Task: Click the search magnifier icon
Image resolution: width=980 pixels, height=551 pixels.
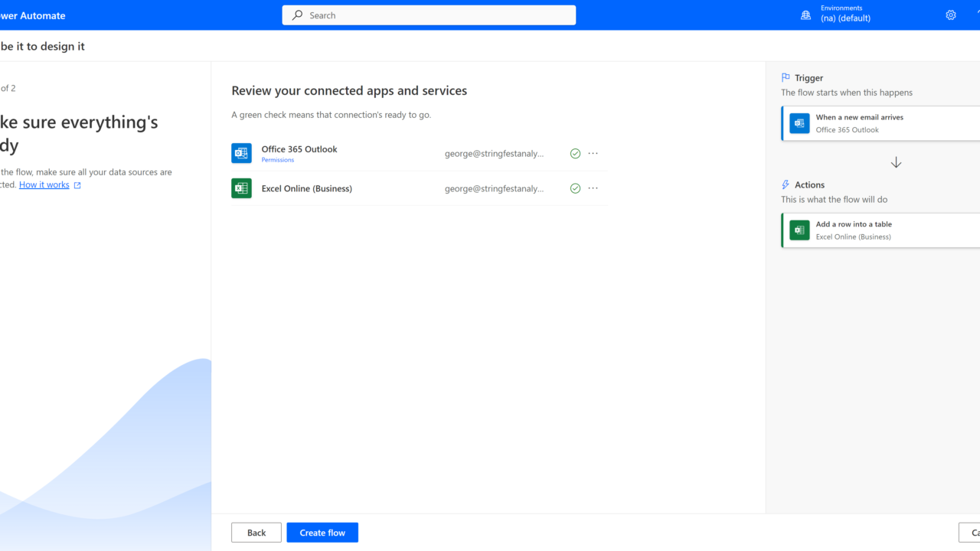Action: click(x=297, y=15)
